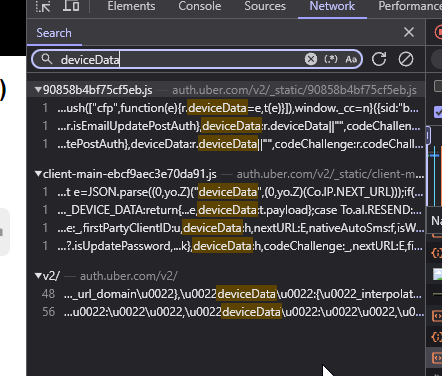Toggle match case option

tap(351, 60)
